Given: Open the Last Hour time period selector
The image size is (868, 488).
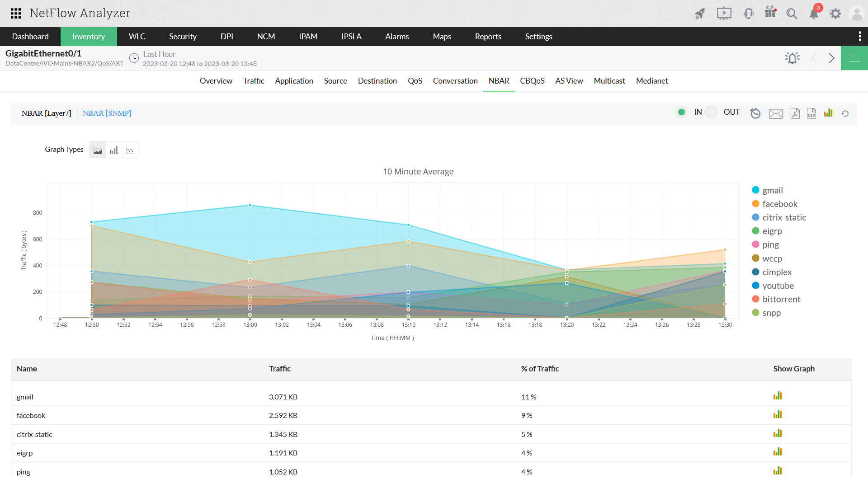Looking at the screenshot, I should pyautogui.click(x=159, y=54).
